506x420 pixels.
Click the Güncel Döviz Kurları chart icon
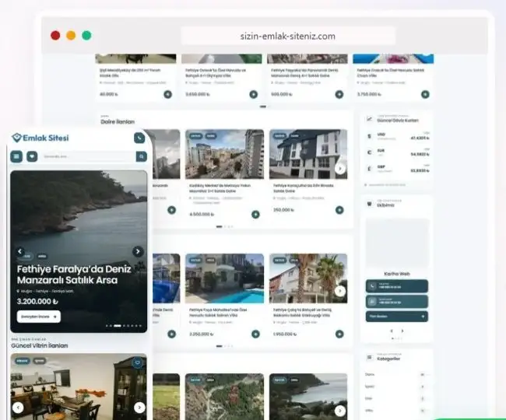(369, 119)
